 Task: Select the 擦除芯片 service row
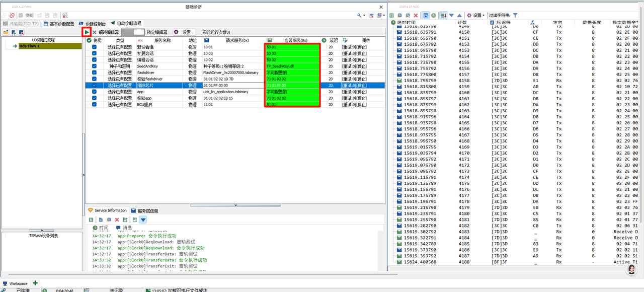[x=235, y=86]
